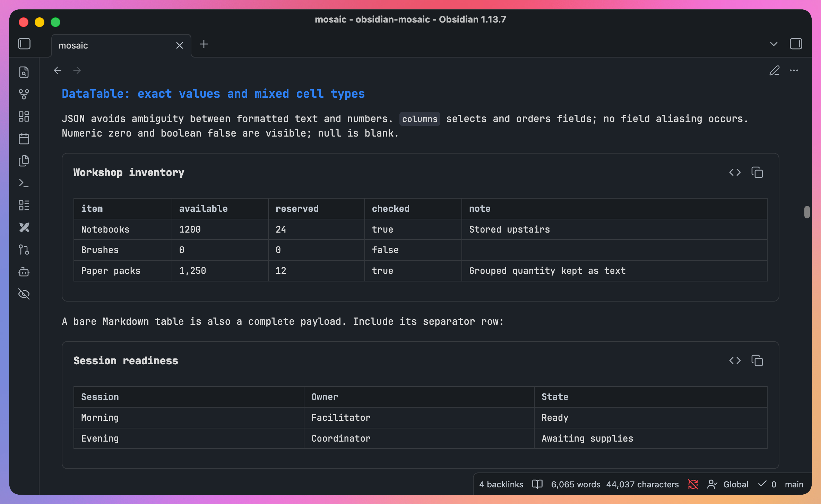Image resolution: width=821 pixels, height=504 pixels.
Task: Open canvas grid icon in ribbon
Action: click(x=24, y=116)
